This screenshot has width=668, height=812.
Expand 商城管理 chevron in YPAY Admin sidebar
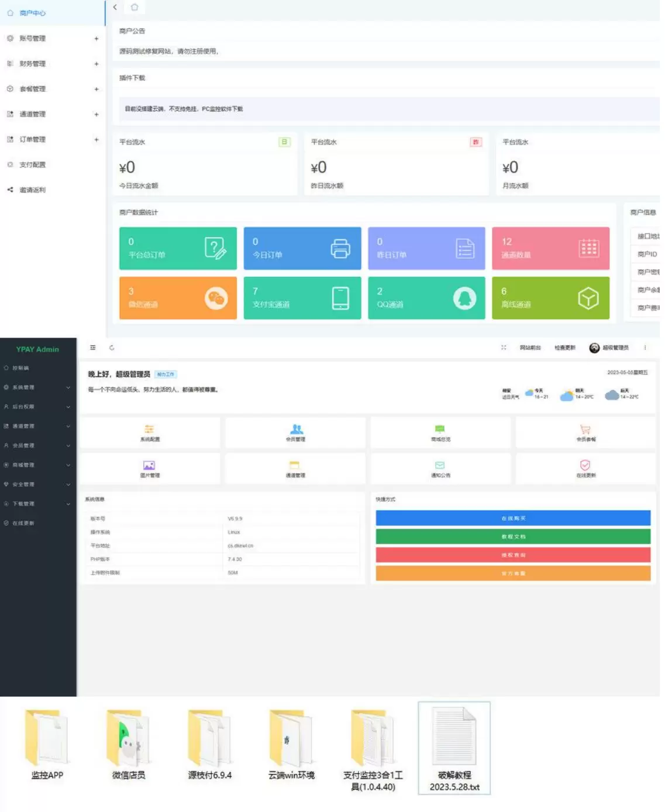click(x=68, y=466)
